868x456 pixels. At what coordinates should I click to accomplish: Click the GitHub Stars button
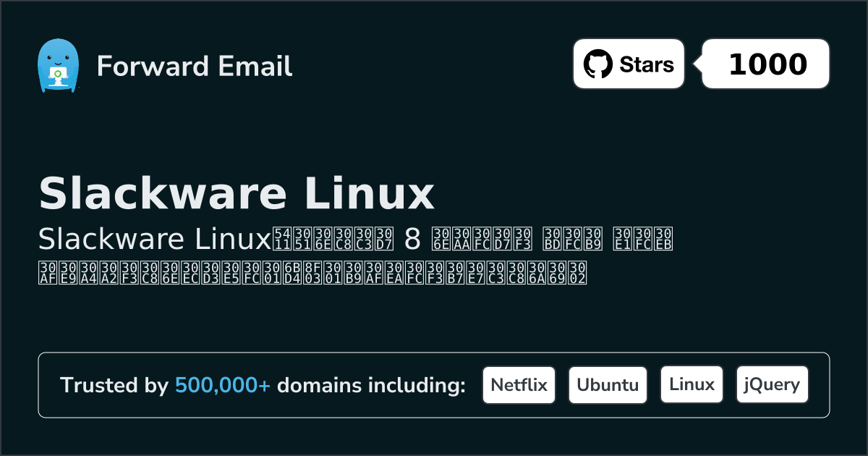click(x=628, y=64)
